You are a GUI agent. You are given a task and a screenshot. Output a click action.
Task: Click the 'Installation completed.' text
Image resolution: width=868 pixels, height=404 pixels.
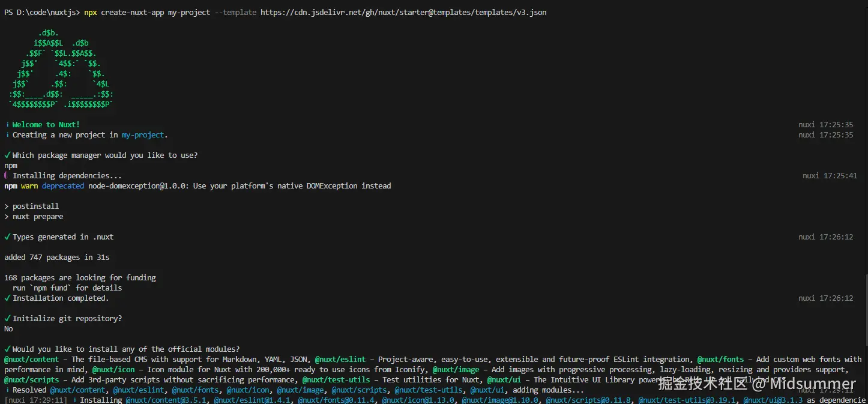click(x=61, y=298)
